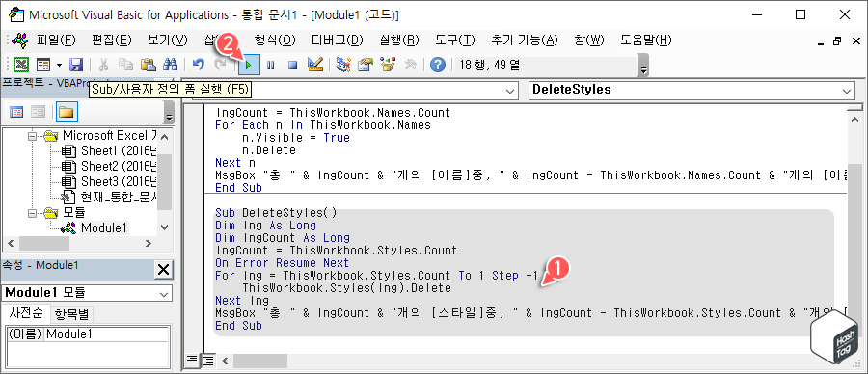This screenshot has height=374, width=868.
Task: Open the 편집(E) menu
Action: click(x=111, y=40)
